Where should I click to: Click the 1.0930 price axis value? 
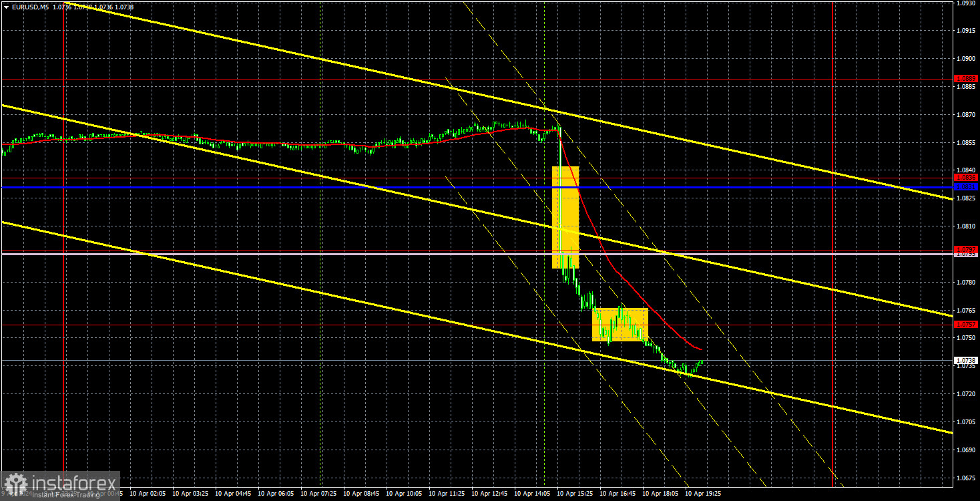coord(967,3)
